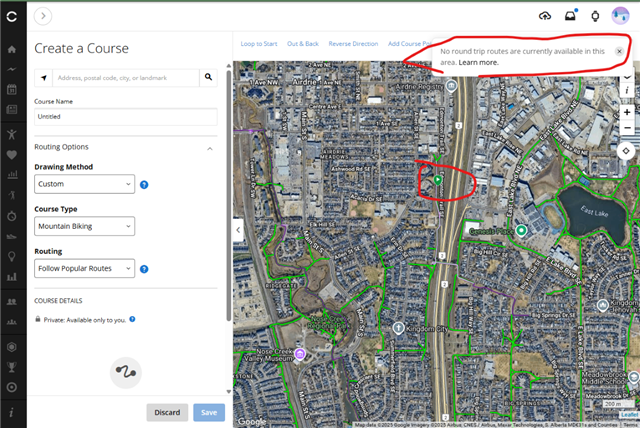The width and height of the screenshot is (640, 428).
Task: Click the Course Name input field
Action: pos(126,116)
